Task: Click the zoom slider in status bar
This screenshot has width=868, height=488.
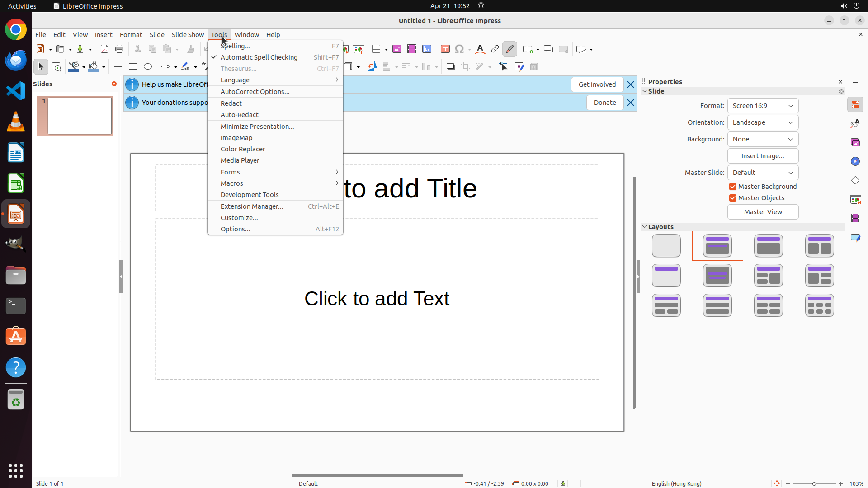Action: [814, 483]
